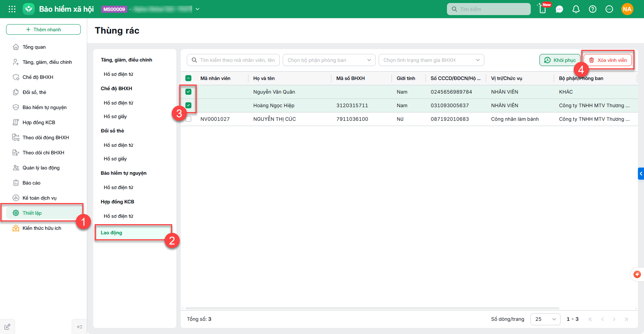The width and height of the screenshot is (644, 334).
Task: Open the company switcher dropdown arrow
Action: pyautogui.click(x=197, y=9)
